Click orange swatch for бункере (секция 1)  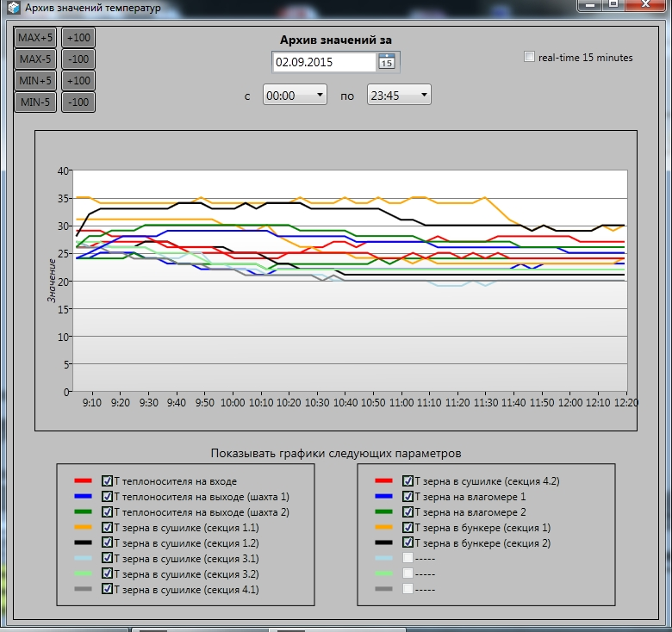(384, 528)
